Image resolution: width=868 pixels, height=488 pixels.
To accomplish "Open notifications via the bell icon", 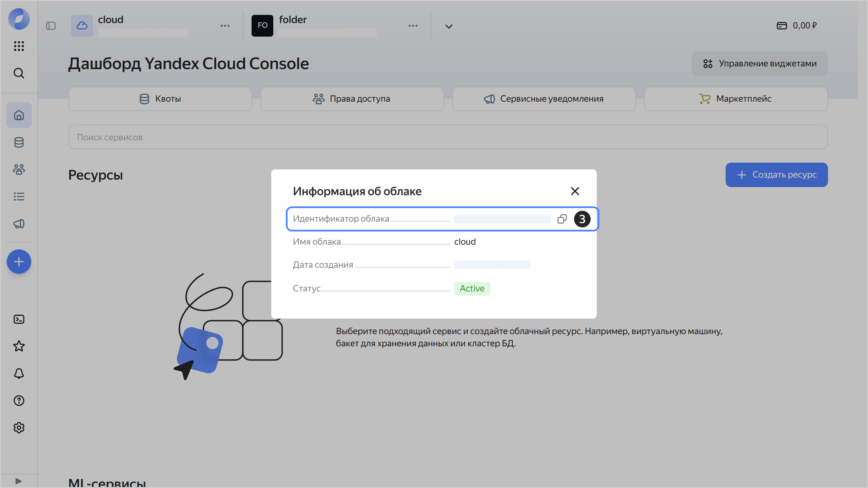I will [x=19, y=373].
